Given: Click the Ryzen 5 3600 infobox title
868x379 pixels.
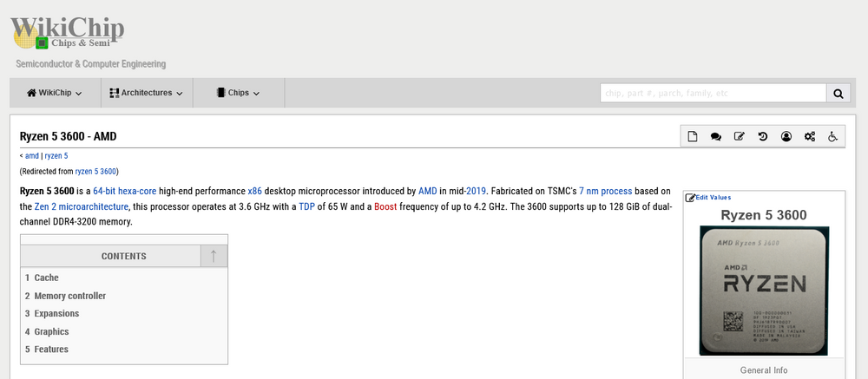Looking at the screenshot, I should click(x=764, y=215).
